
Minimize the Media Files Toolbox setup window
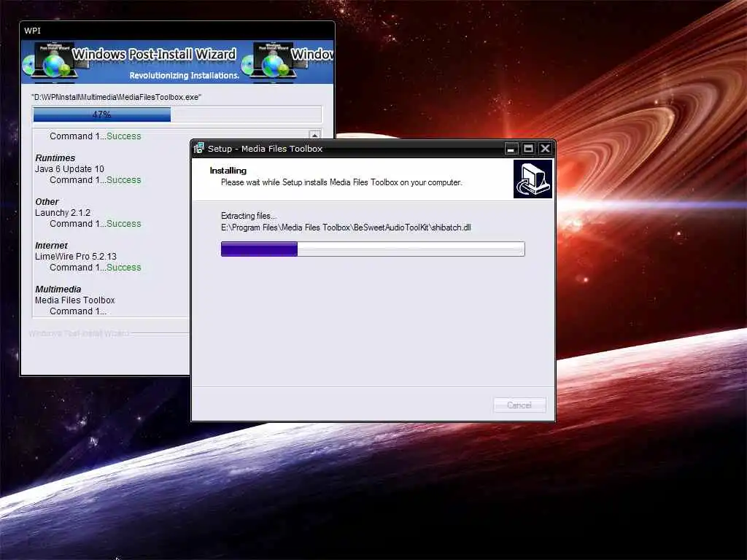511,149
